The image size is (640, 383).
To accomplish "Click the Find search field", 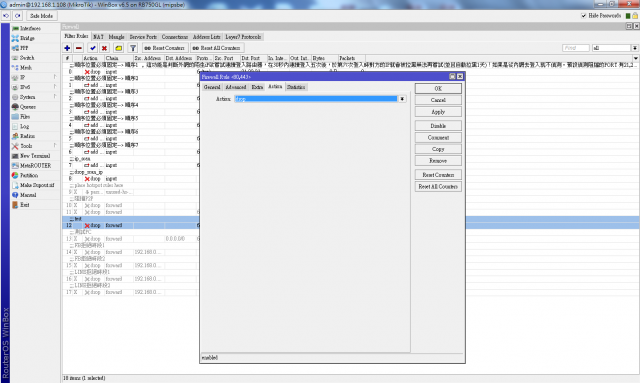I will tap(576, 48).
